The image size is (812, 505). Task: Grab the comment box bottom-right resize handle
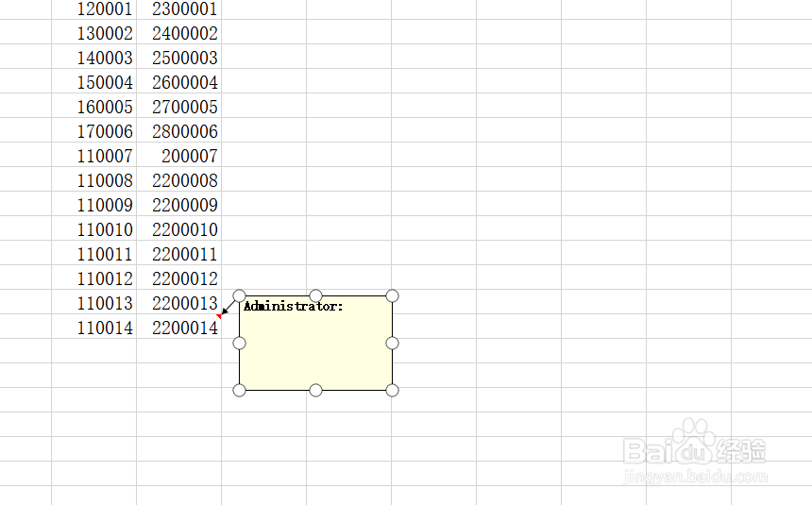[x=393, y=390]
